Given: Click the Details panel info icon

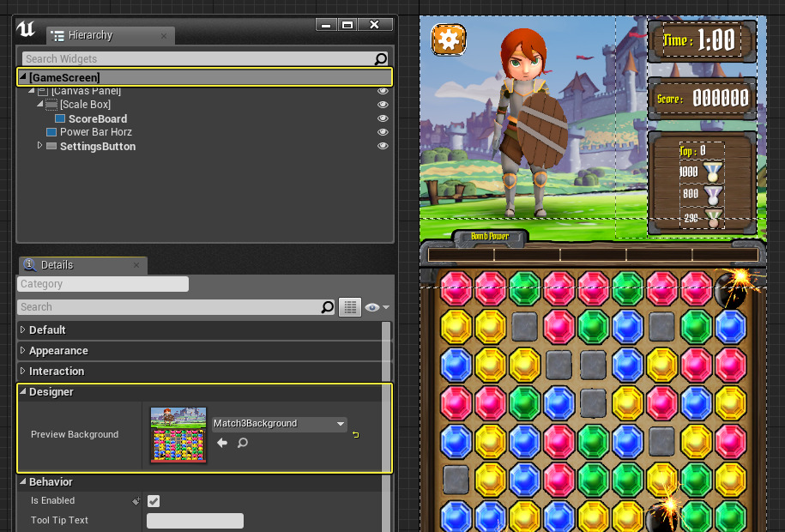Looking at the screenshot, I should pos(30,264).
